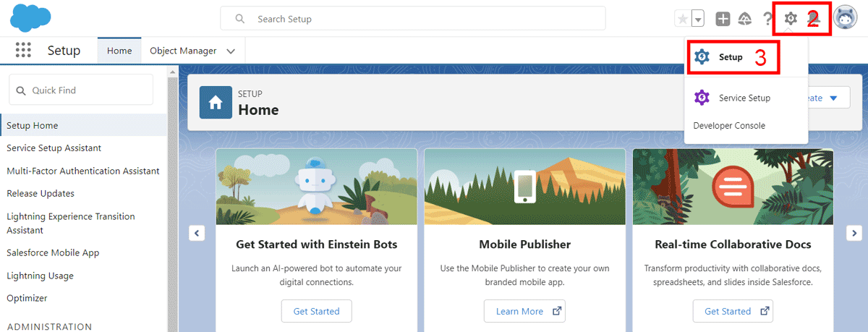Focus the Search Setup field

(413, 19)
